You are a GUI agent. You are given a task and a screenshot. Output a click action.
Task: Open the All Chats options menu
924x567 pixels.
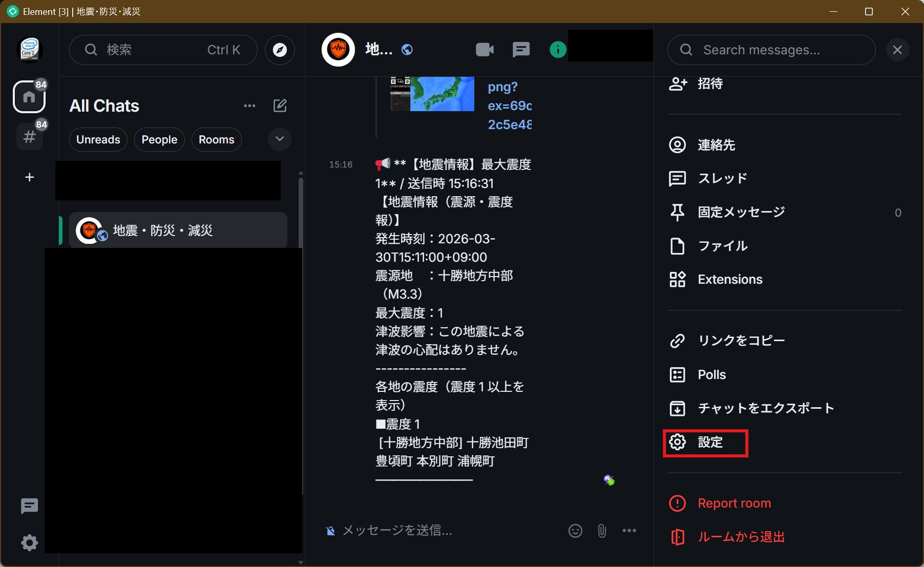249,106
